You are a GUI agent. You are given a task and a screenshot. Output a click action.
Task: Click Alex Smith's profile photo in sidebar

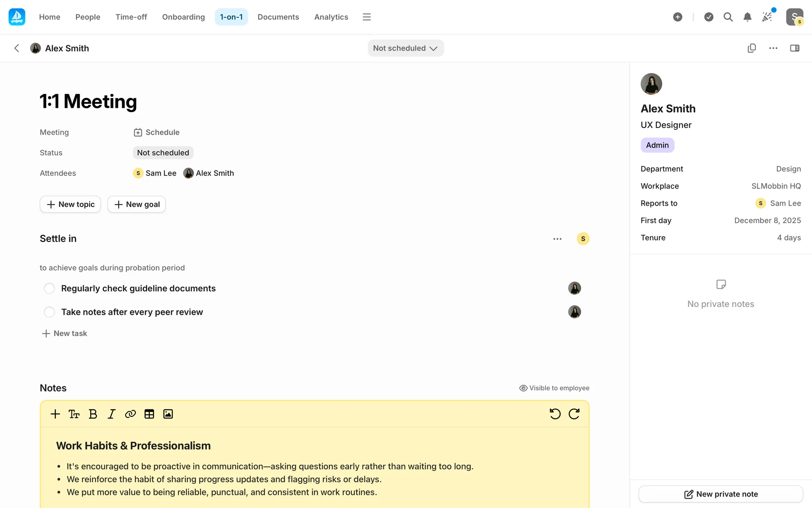651,84
